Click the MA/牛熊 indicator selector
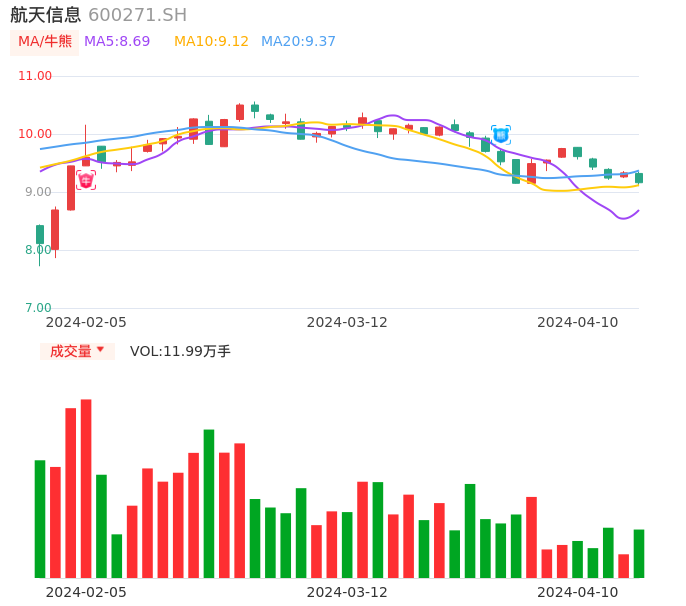 (45, 42)
